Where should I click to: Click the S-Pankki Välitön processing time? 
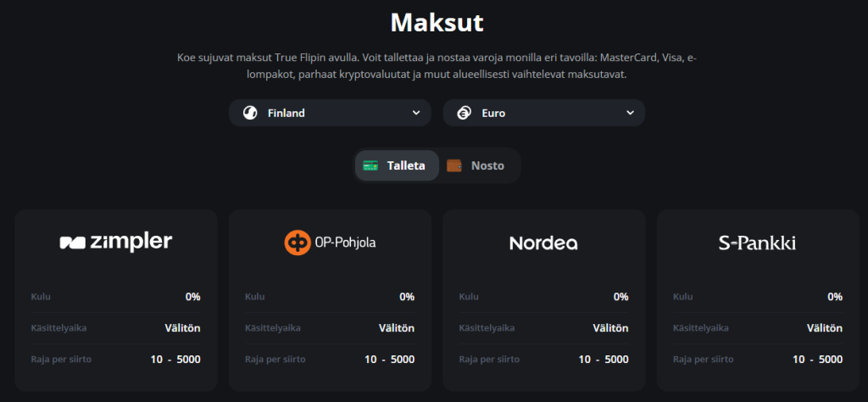[x=824, y=328]
